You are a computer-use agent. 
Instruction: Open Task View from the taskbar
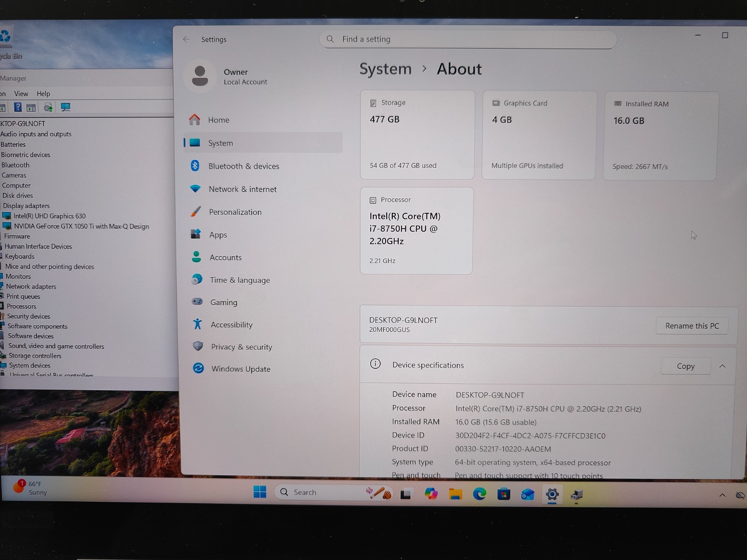point(406,494)
